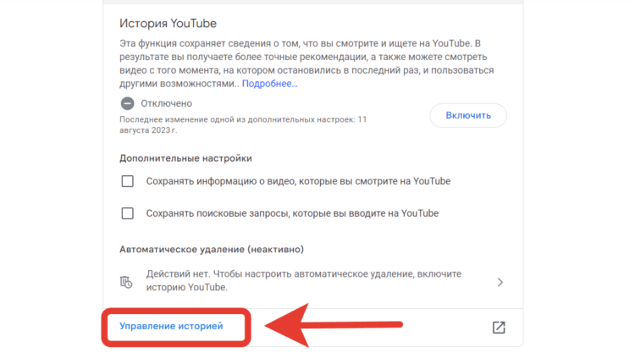Click the Дополнительные настройки section heading

(x=185, y=158)
